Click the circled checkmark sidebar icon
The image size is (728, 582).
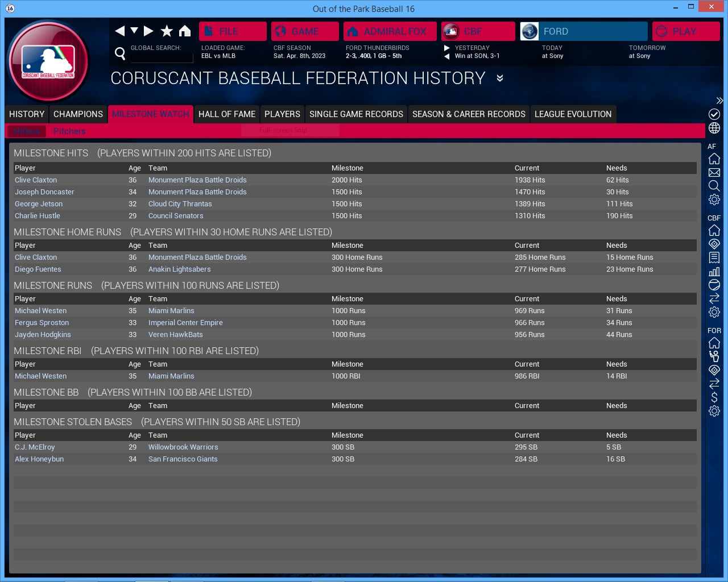point(714,114)
